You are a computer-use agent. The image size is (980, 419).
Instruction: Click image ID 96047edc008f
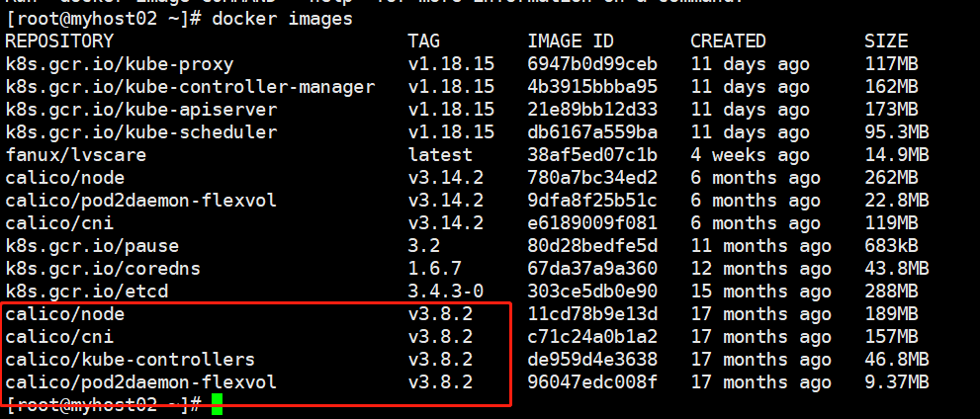(592, 381)
